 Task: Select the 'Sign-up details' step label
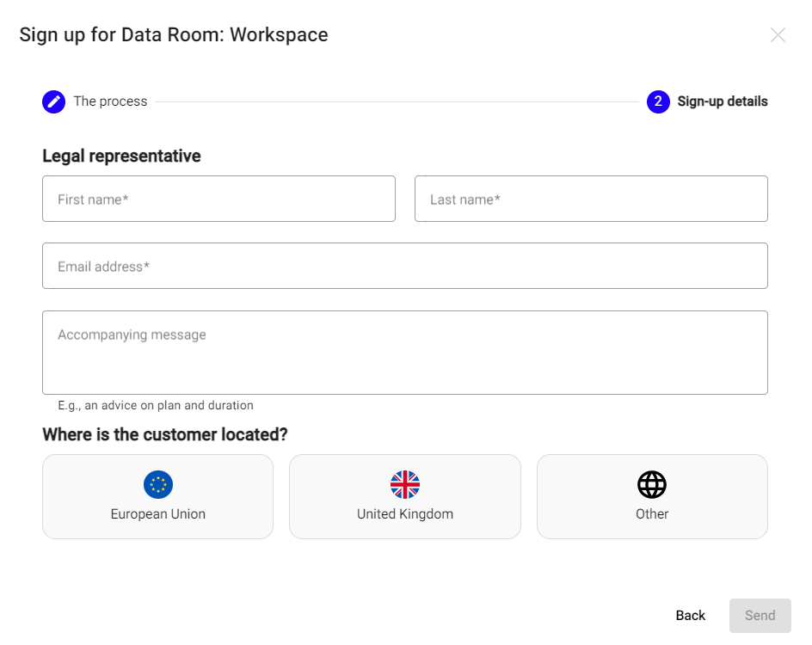[723, 101]
